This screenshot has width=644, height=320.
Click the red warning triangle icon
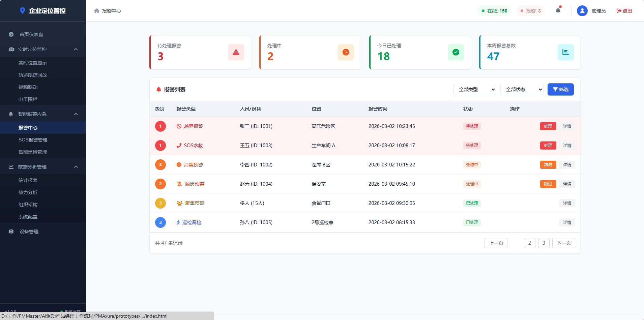pos(236,52)
